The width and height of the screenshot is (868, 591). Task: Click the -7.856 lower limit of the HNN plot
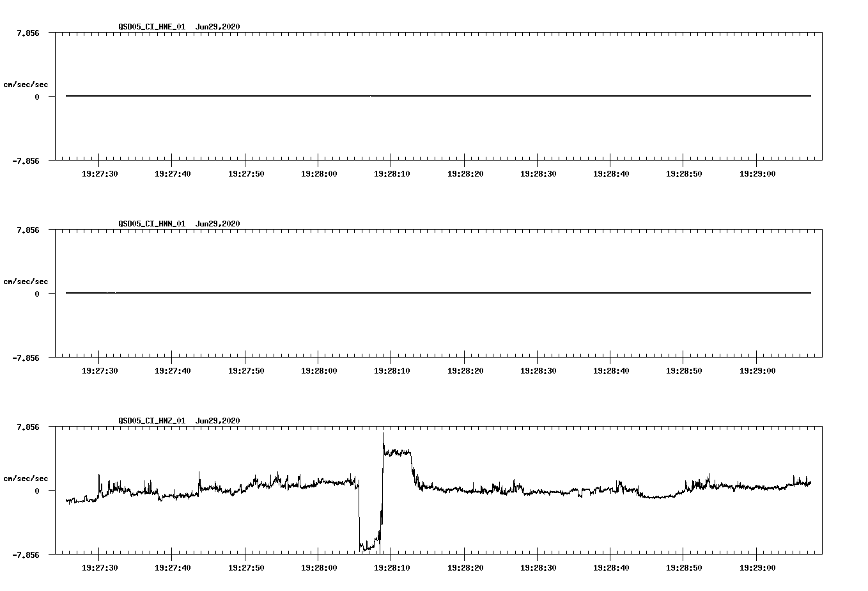tap(26, 358)
